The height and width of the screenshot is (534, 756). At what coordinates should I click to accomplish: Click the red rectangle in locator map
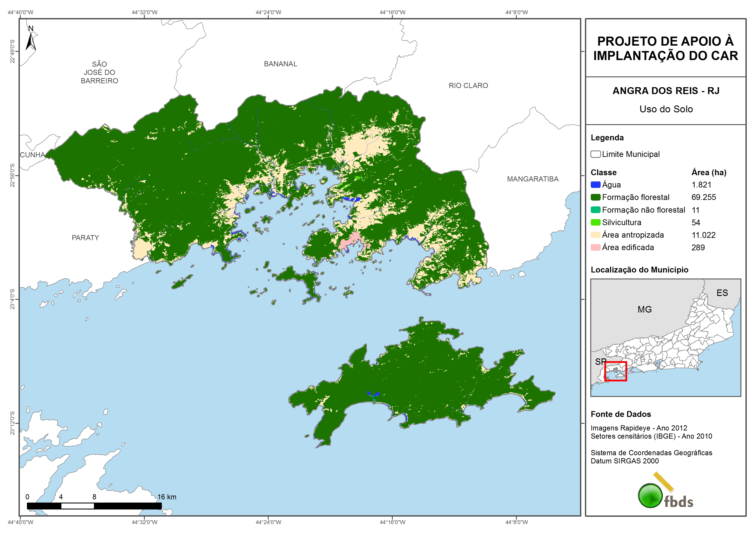(615, 371)
